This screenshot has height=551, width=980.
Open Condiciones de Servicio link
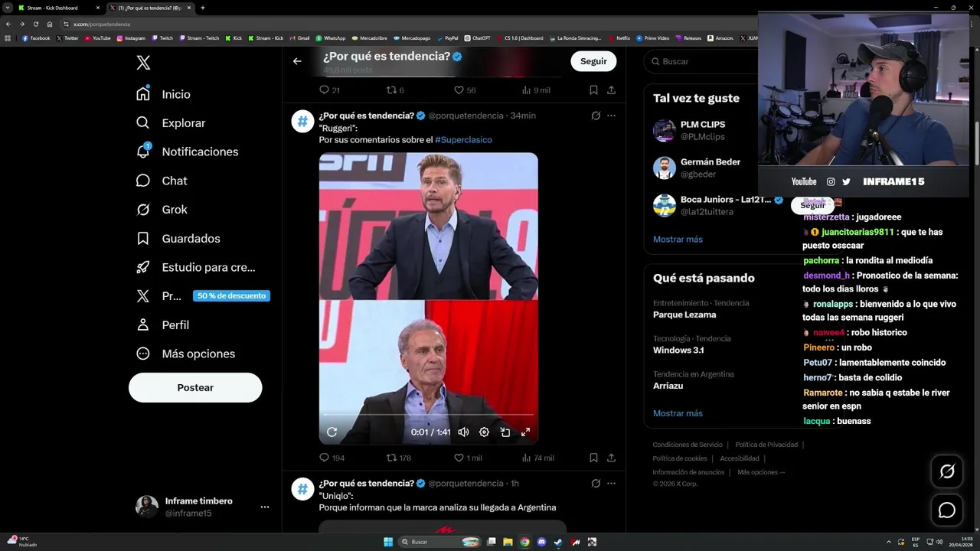pyautogui.click(x=688, y=445)
